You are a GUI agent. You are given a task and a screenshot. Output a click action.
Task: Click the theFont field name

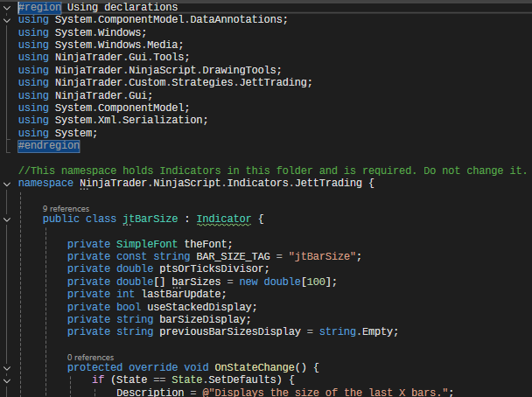tap(206, 244)
